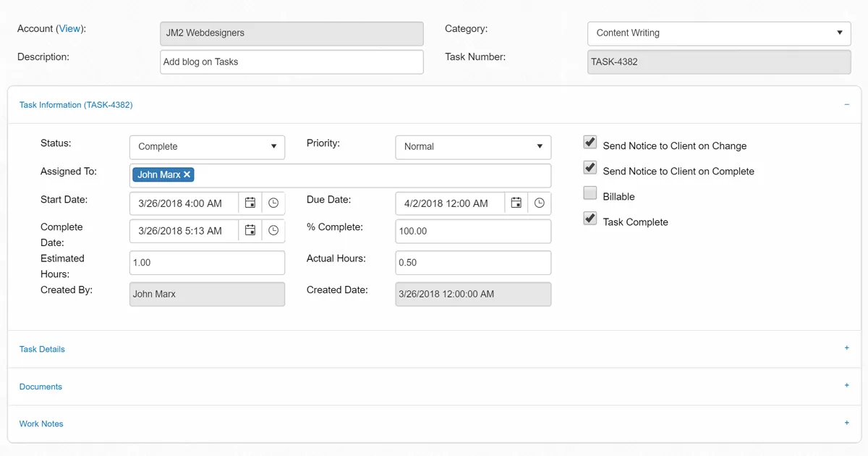Uncheck the Task Complete checkbox
Image resolution: width=868 pixels, height=456 pixels.
tap(590, 218)
